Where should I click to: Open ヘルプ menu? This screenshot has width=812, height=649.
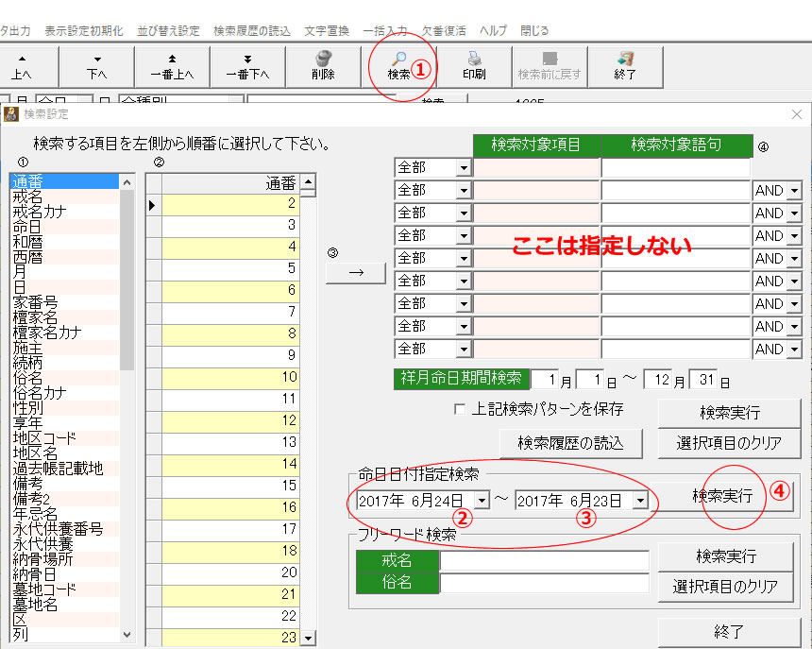(x=493, y=30)
